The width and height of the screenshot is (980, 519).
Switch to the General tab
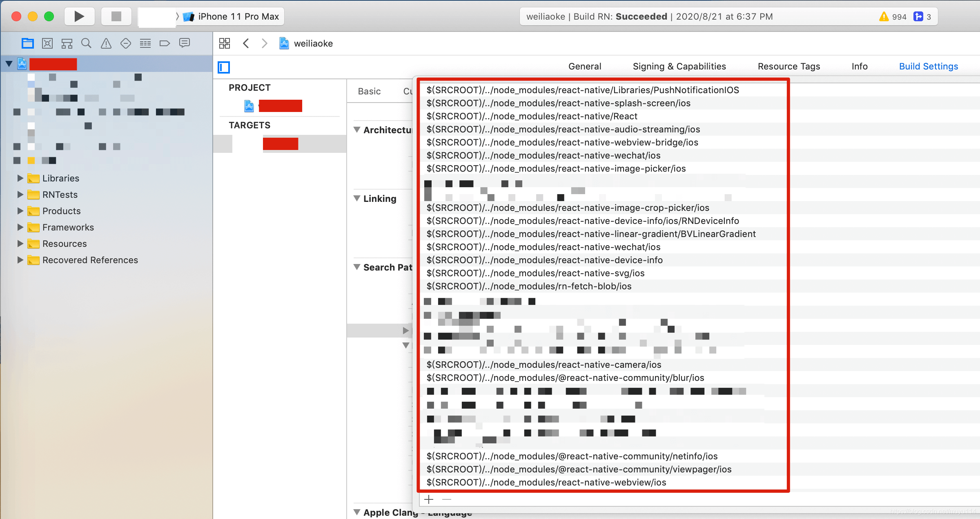(x=584, y=66)
